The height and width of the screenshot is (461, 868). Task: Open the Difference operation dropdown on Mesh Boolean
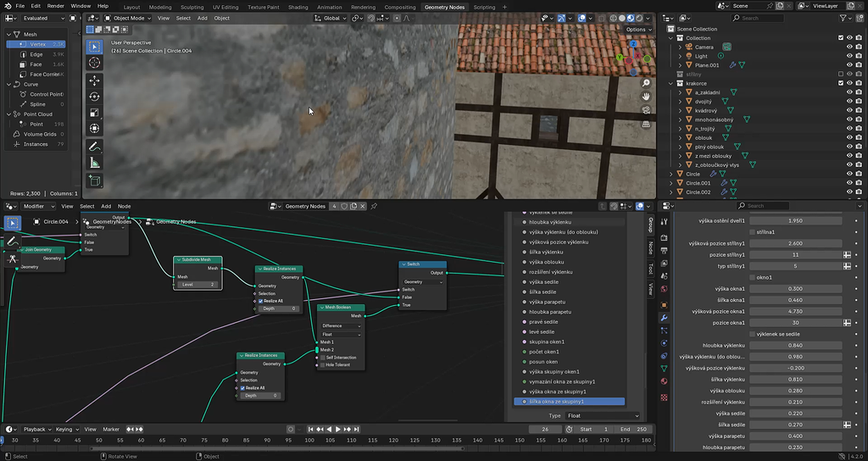pyautogui.click(x=341, y=326)
